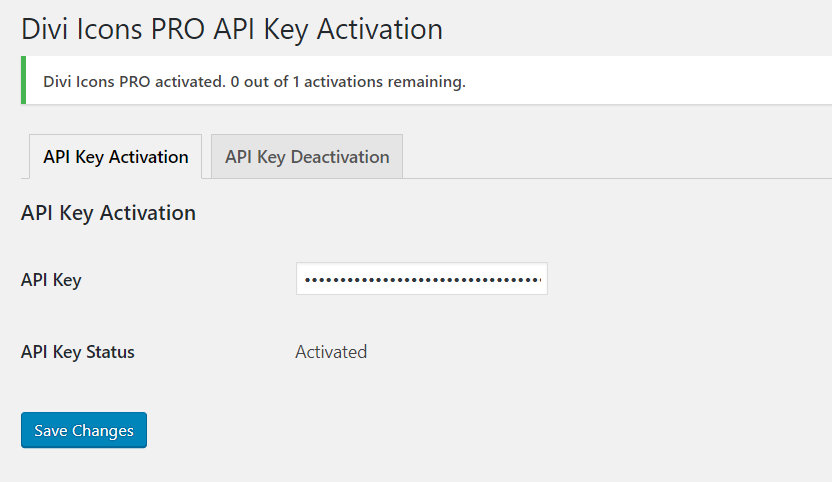The height and width of the screenshot is (482, 832).
Task: Switch to the API Key Deactivation tab
Action: point(307,157)
